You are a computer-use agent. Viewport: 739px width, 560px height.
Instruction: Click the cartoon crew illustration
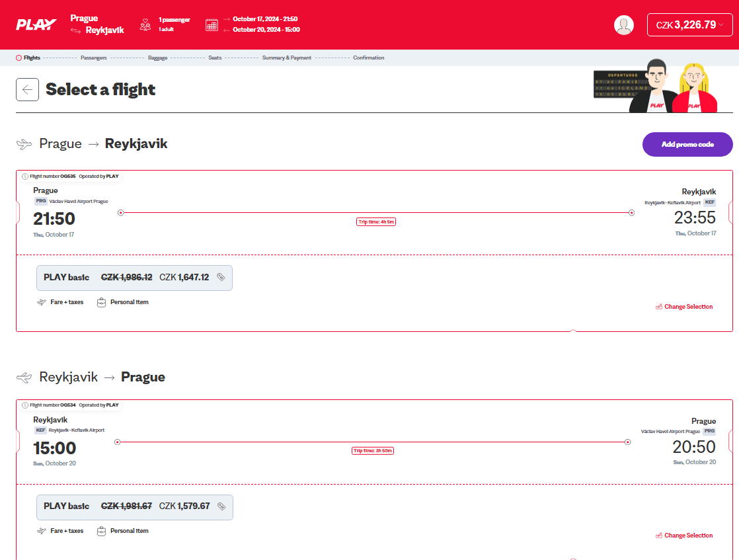click(x=656, y=86)
